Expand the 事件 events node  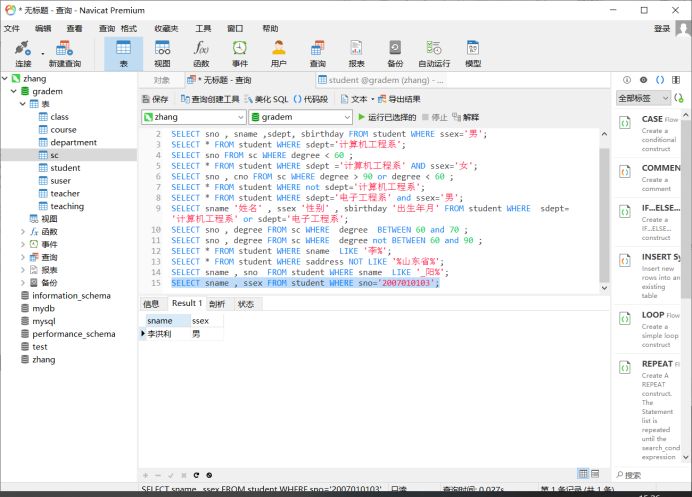coord(23,245)
